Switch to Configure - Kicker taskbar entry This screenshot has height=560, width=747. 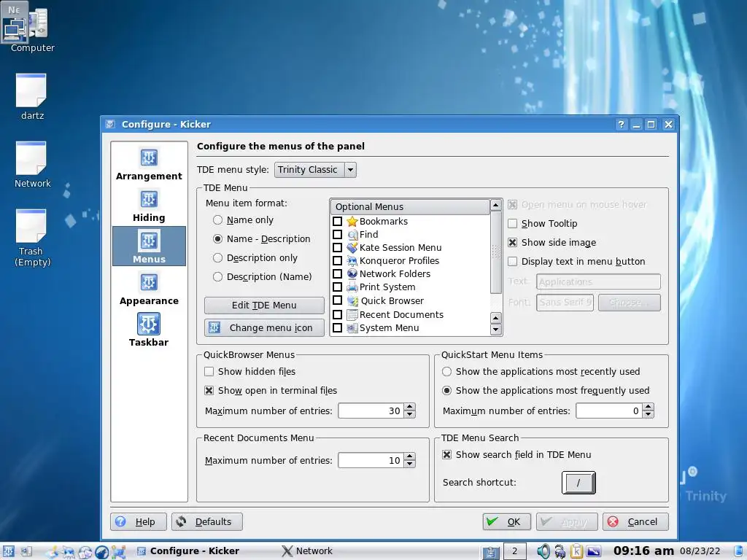click(x=188, y=551)
